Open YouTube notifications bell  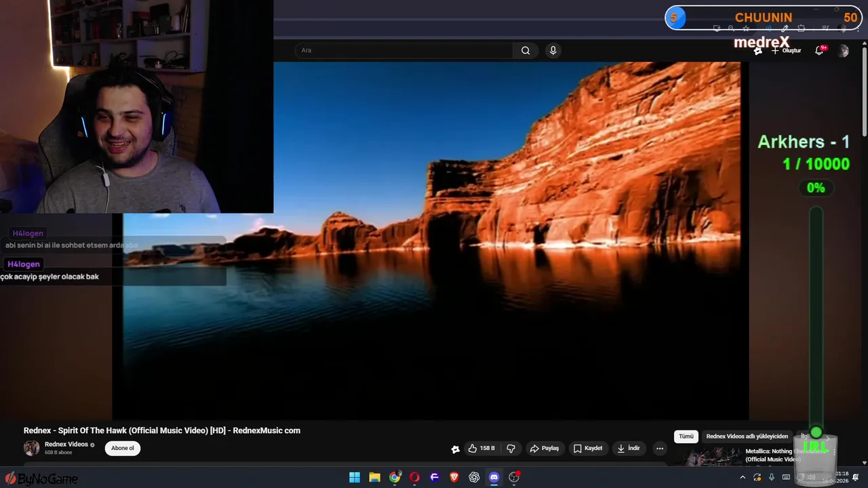(x=819, y=51)
